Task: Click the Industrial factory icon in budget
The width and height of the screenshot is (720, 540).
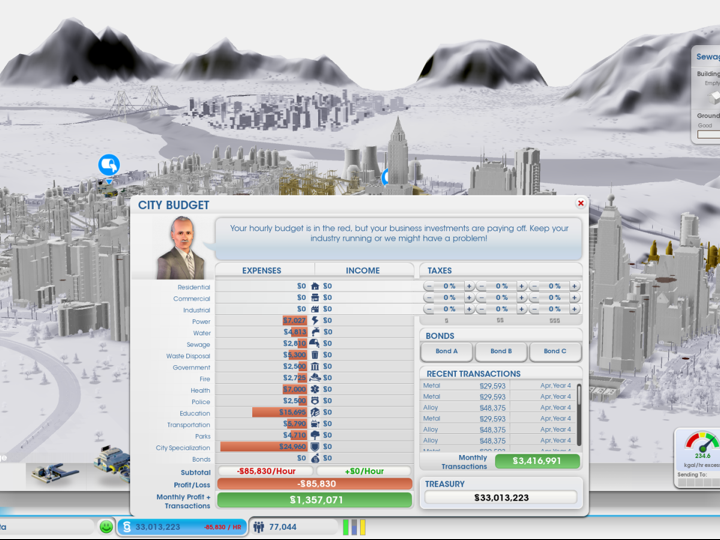Action: point(315,309)
